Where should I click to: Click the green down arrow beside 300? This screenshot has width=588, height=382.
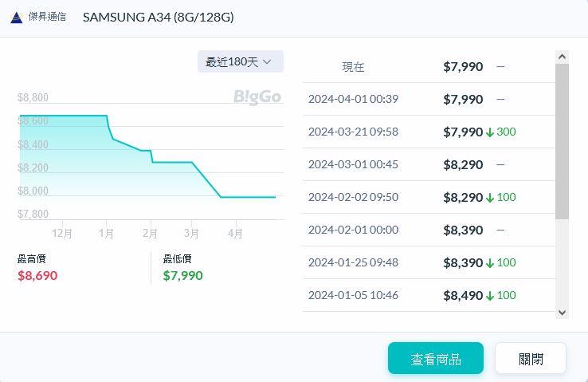490,132
